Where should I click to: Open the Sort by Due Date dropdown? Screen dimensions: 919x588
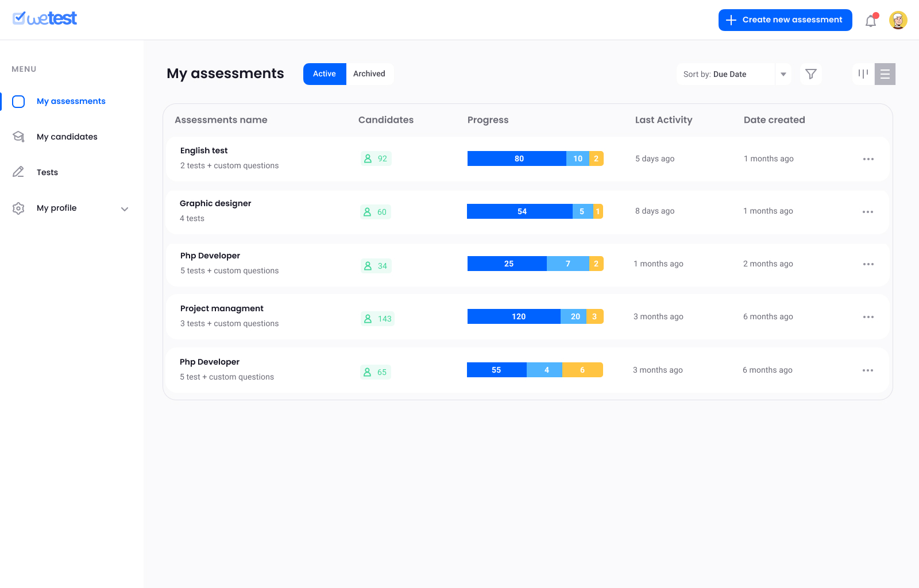(x=725, y=74)
